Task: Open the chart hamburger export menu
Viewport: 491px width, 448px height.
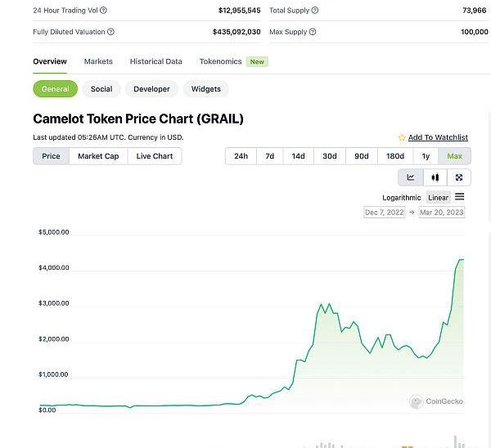Action: pyautogui.click(x=460, y=197)
